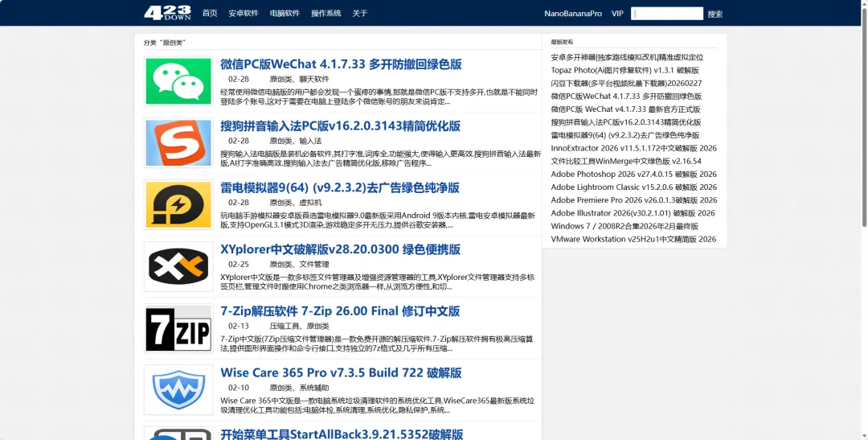Select 虚拟机 category tag under LDPlayer post
The height and width of the screenshot is (440, 868).
click(310, 203)
